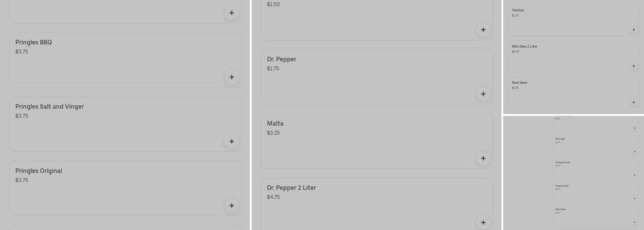The image size is (644, 230).
Task: Click the plus on Mtn Dew 2 Liter
Action: tap(633, 66)
